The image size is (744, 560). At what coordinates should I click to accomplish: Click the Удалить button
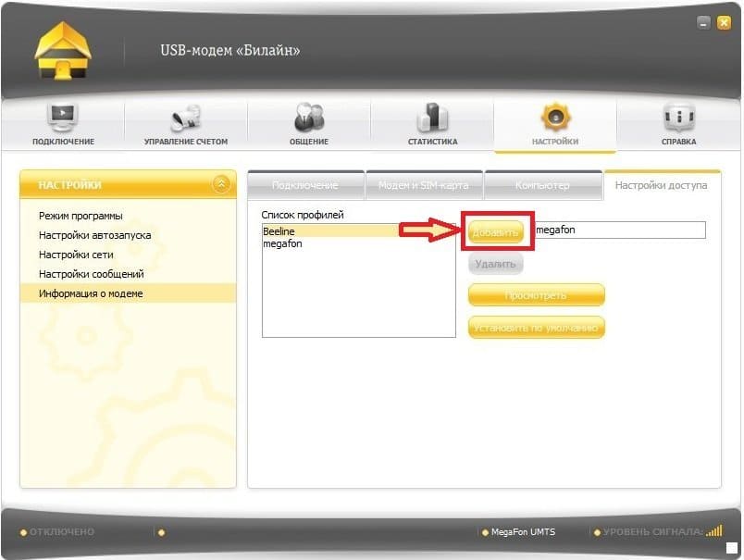click(x=495, y=264)
